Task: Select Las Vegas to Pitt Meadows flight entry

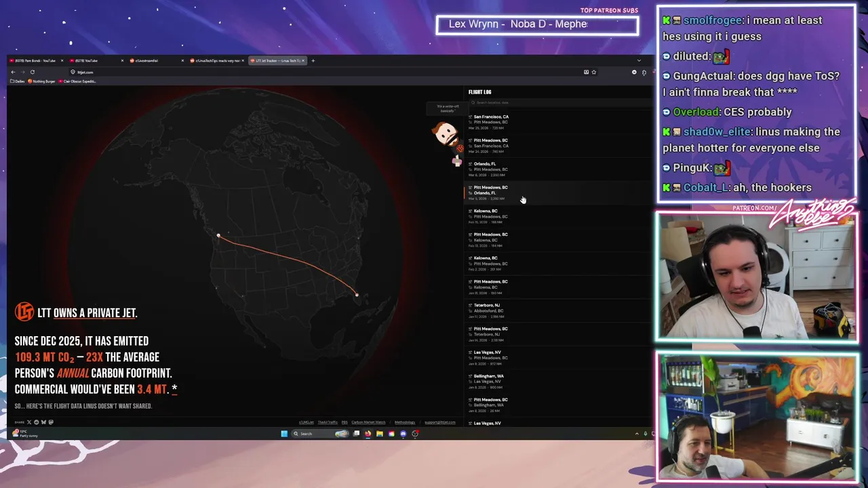Action: (557, 358)
